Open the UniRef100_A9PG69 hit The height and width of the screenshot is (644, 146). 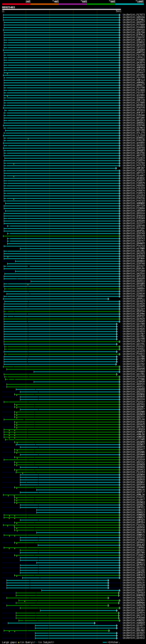pos(133,67)
